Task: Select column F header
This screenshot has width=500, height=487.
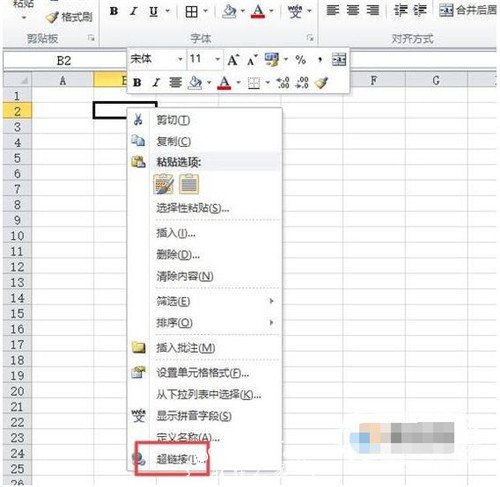Action: tap(374, 81)
